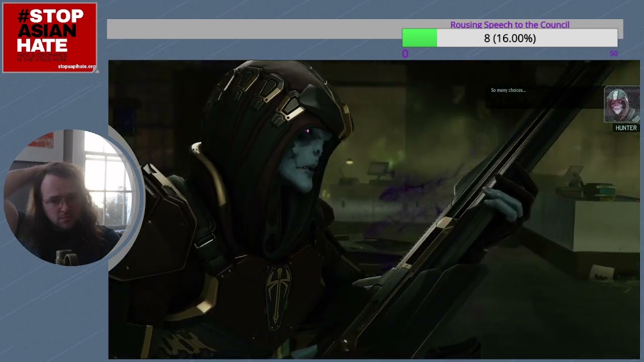This screenshot has width=644, height=362.
Task: Click the 'Rousing Speech to the Council' title
Action: (510, 25)
